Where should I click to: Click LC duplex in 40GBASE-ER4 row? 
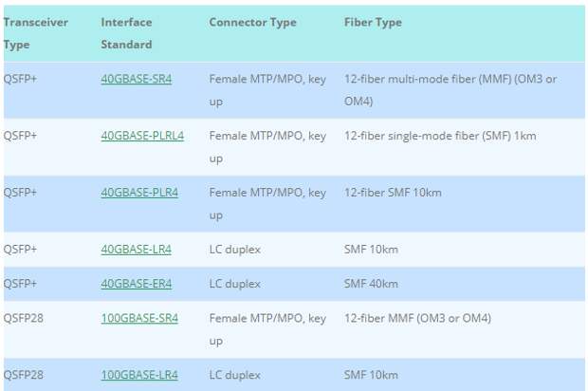coord(235,284)
